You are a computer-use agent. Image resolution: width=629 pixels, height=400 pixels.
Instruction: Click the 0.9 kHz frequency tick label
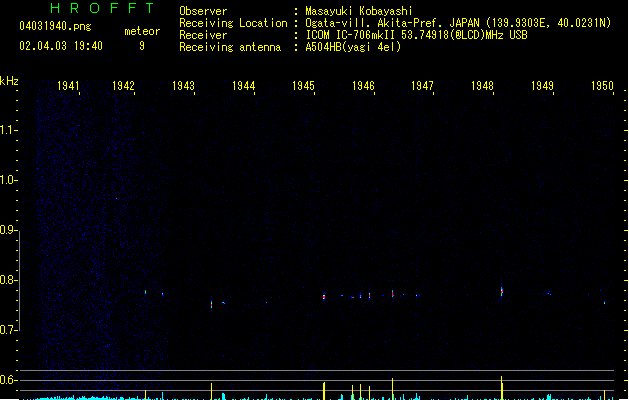point(8,230)
